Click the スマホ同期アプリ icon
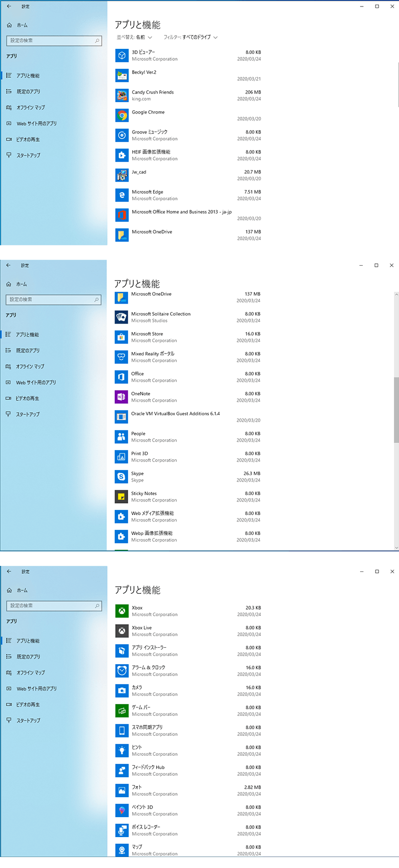This screenshot has width=399, height=868. [122, 730]
